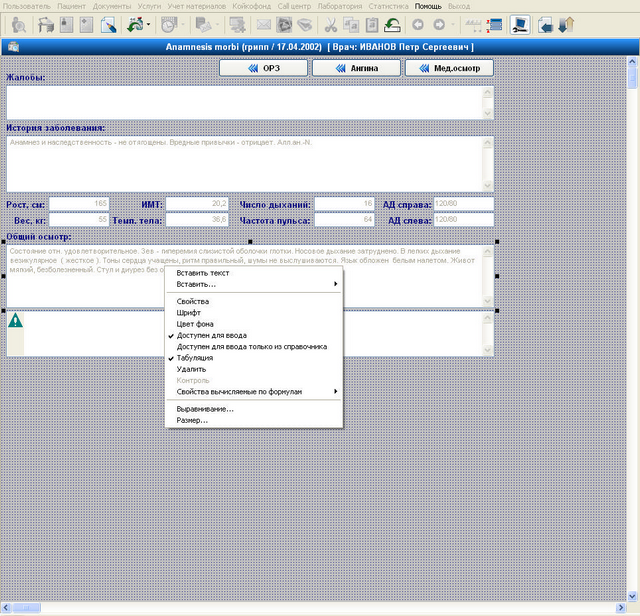
Task: Click the round back arrow icon
Action: coord(418,25)
